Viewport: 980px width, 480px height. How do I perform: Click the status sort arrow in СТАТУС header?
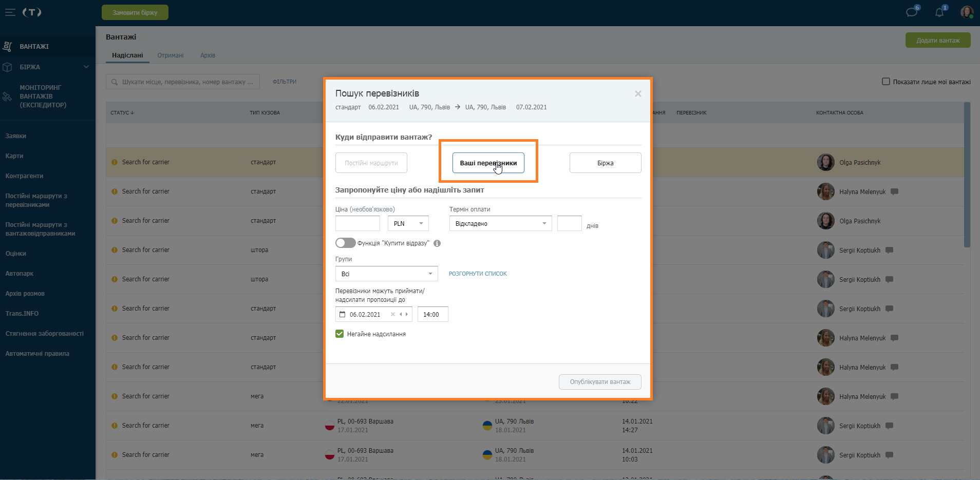pyautogui.click(x=132, y=112)
